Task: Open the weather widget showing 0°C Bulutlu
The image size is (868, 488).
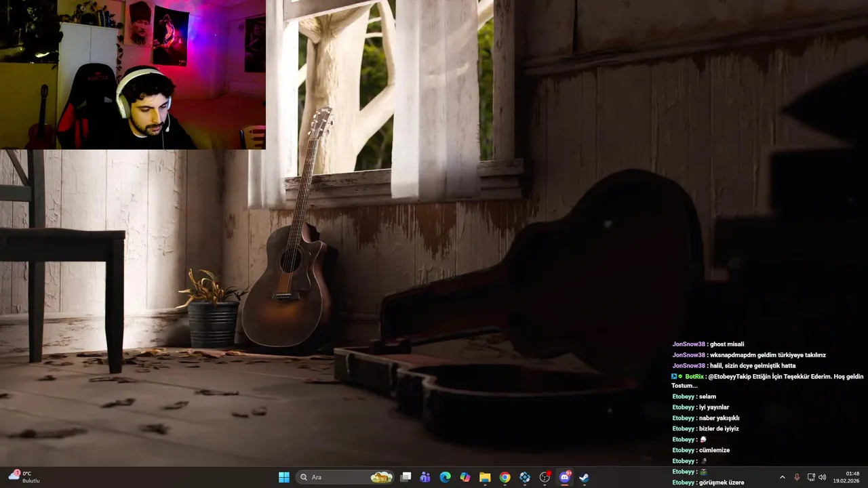Action: click(24, 477)
